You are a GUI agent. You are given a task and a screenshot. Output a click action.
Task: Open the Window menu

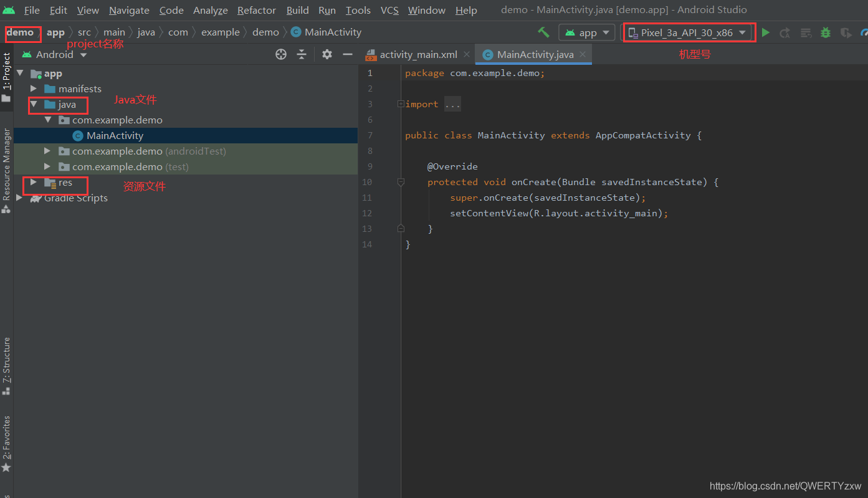427,10
